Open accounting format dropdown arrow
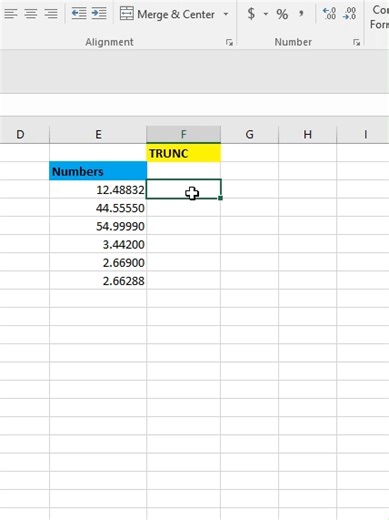Image resolution: width=389 pixels, height=520 pixels. (x=266, y=14)
